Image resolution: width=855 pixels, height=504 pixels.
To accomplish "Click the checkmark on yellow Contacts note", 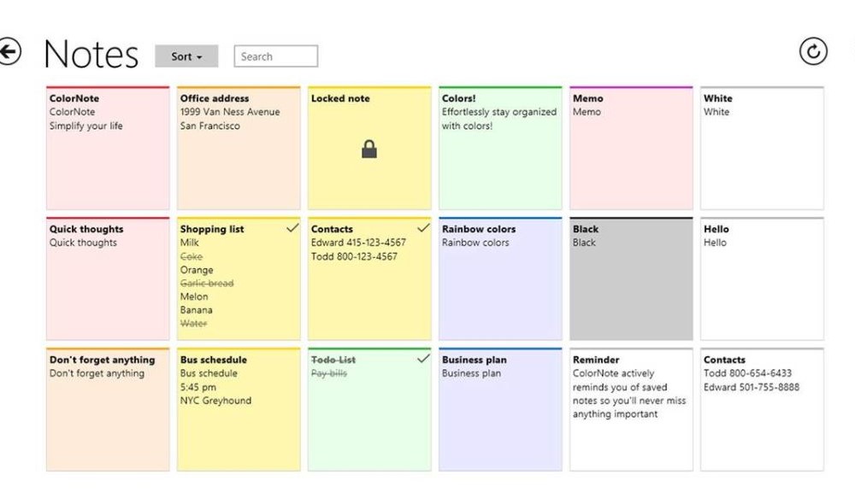I will coord(423,228).
